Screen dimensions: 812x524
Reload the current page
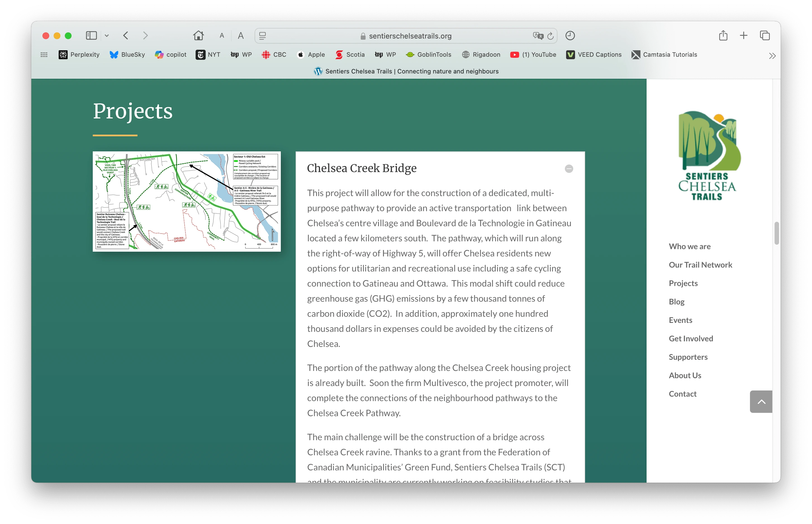550,36
